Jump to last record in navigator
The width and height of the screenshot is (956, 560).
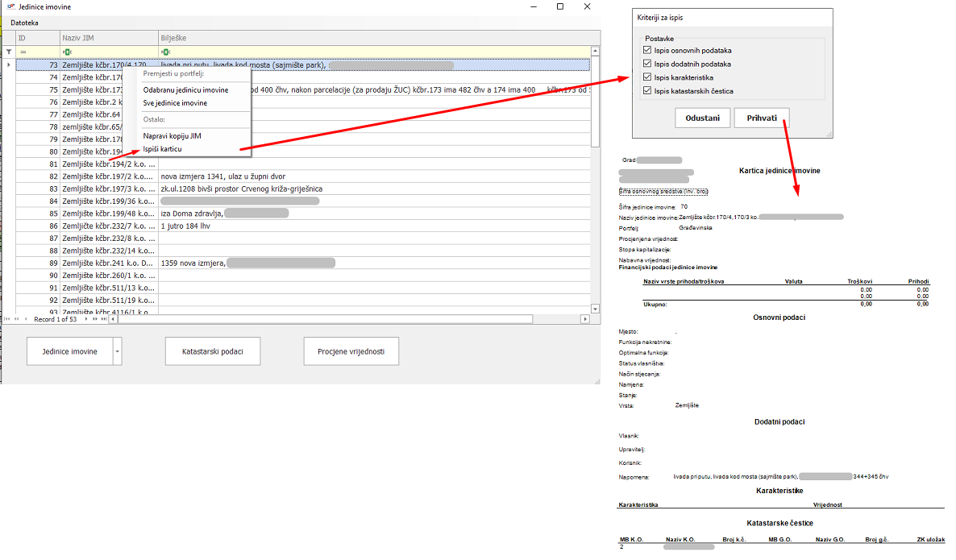pyautogui.click(x=103, y=319)
